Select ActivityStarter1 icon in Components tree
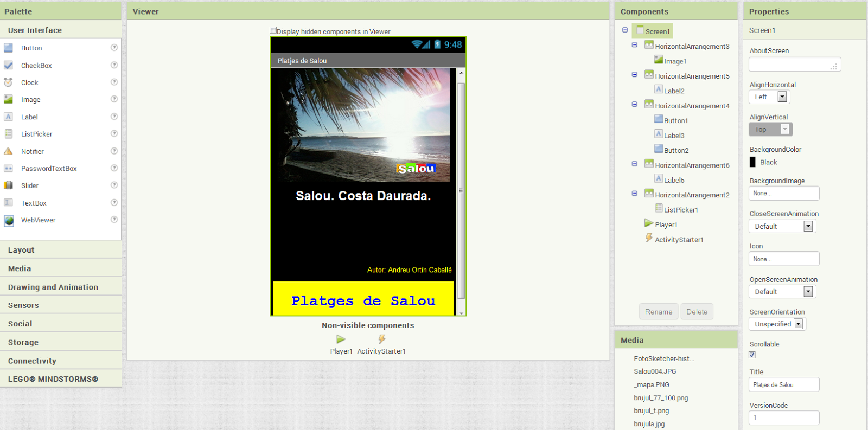The image size is (868, 430). pos(649,238)
